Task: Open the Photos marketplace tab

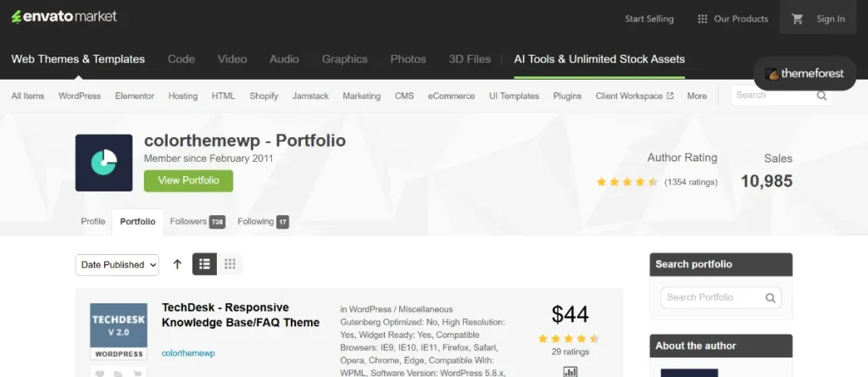Action: [x=409, y=58]
